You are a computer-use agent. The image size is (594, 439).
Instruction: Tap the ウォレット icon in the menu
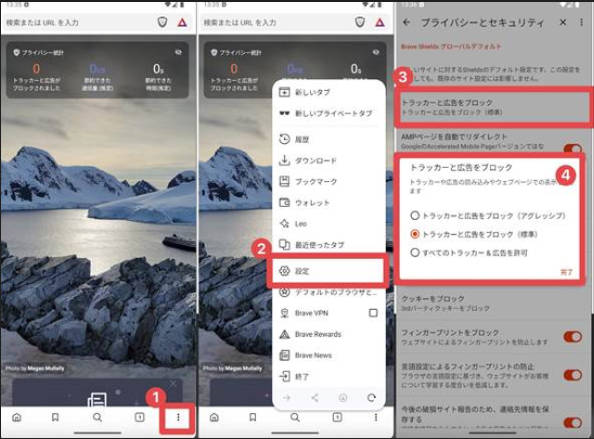284,203
